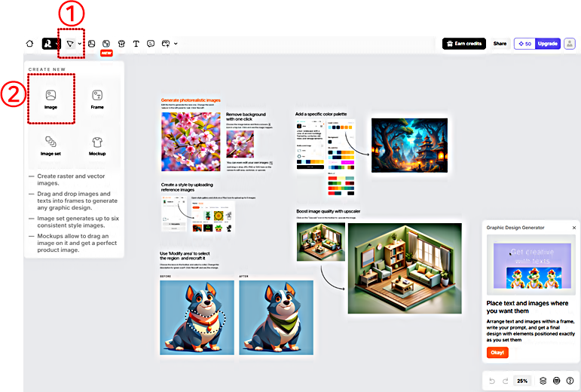Image resolution: width=581 pixels, height=392 pixels.
Task: Select the t-shirt mockup tool in toolbar
Action: pos(121,44)
